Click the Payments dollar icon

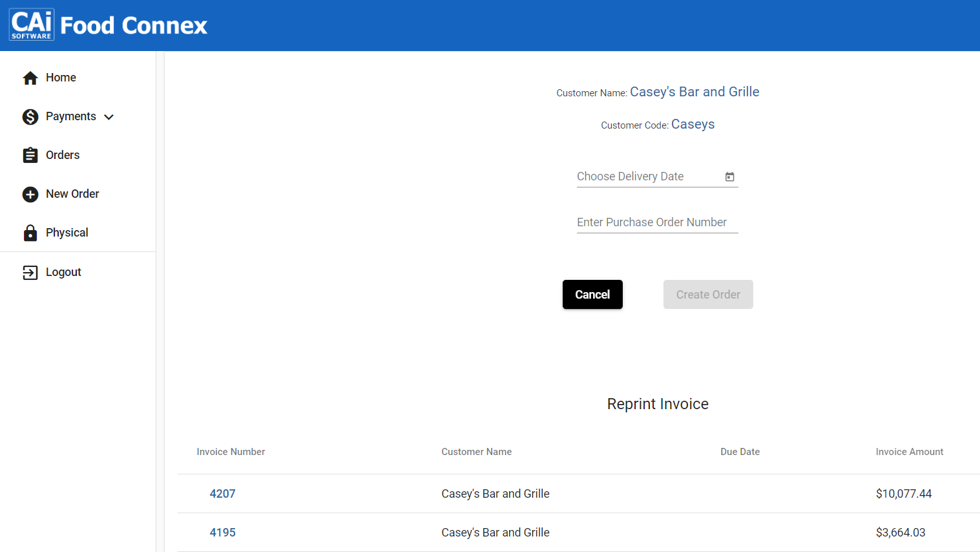click(30, 117)
